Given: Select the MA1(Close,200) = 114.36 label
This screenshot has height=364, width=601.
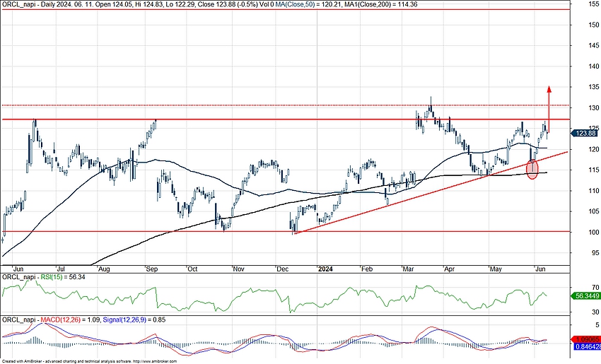Looking at the screenshot, I should (x=380, y=5).
